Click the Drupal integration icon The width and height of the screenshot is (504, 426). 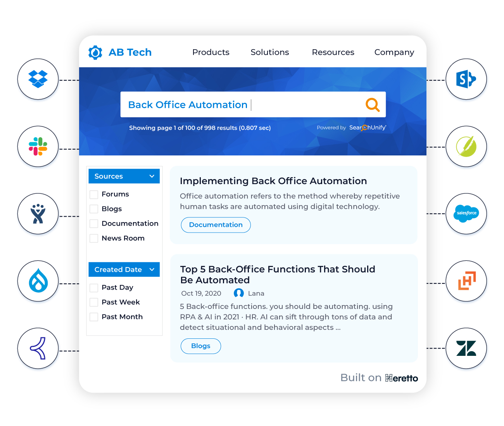pyautogui.click(x=38, y=281)
